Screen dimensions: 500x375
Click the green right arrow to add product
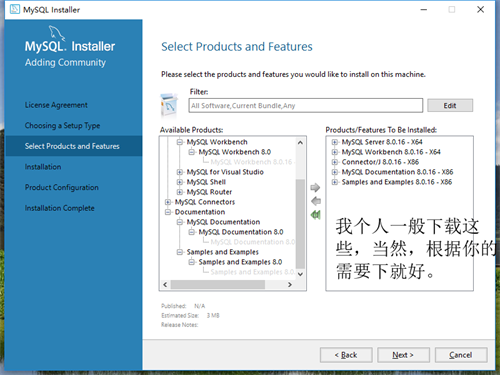pos(315,188)
